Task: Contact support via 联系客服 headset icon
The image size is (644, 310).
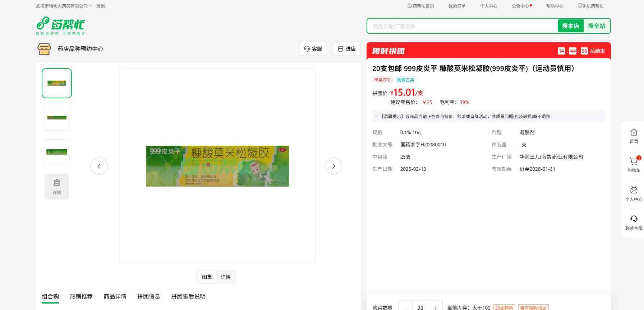Action: coord(634,220)
